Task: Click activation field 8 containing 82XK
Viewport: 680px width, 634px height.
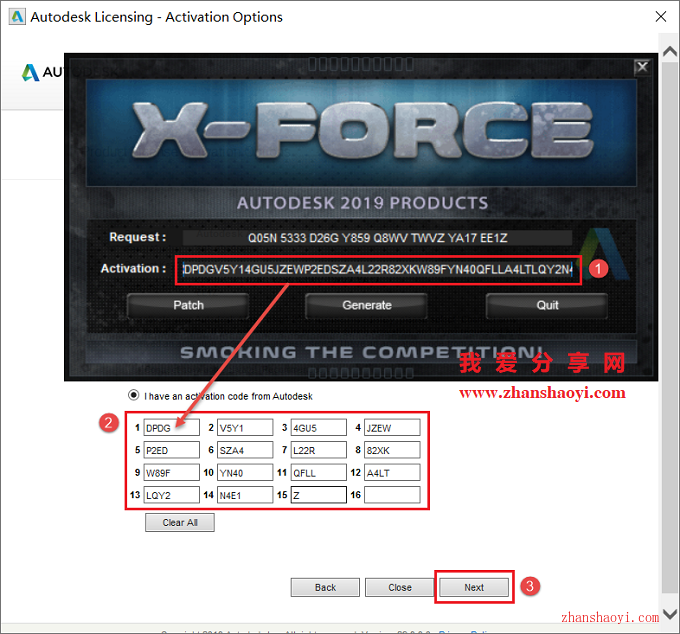Action: coord(392,450)
